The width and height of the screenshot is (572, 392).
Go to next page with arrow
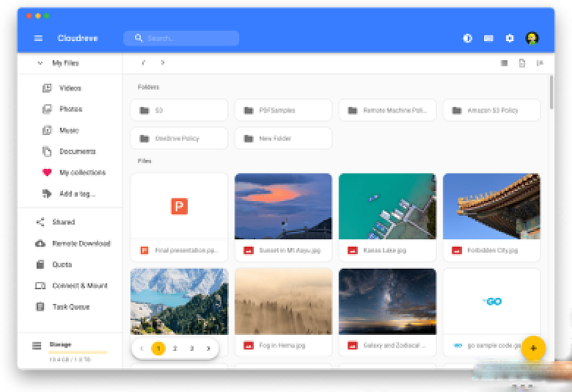click(x=208, y=348)
